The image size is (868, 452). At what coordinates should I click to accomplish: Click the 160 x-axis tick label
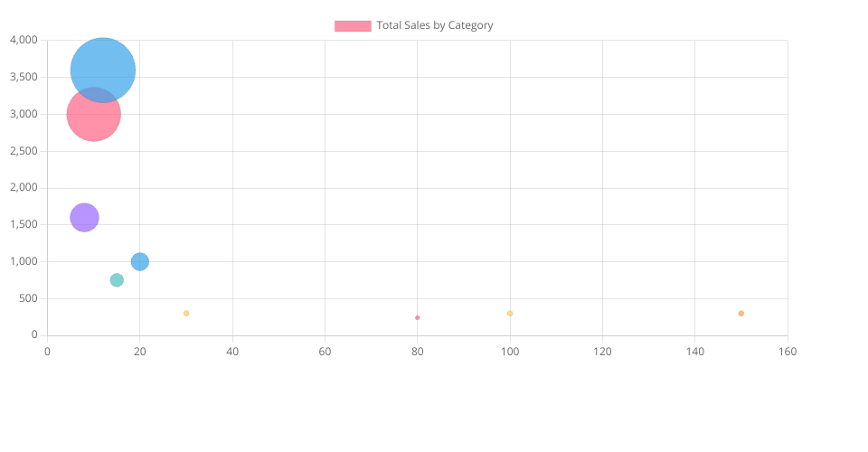[787, 352]
